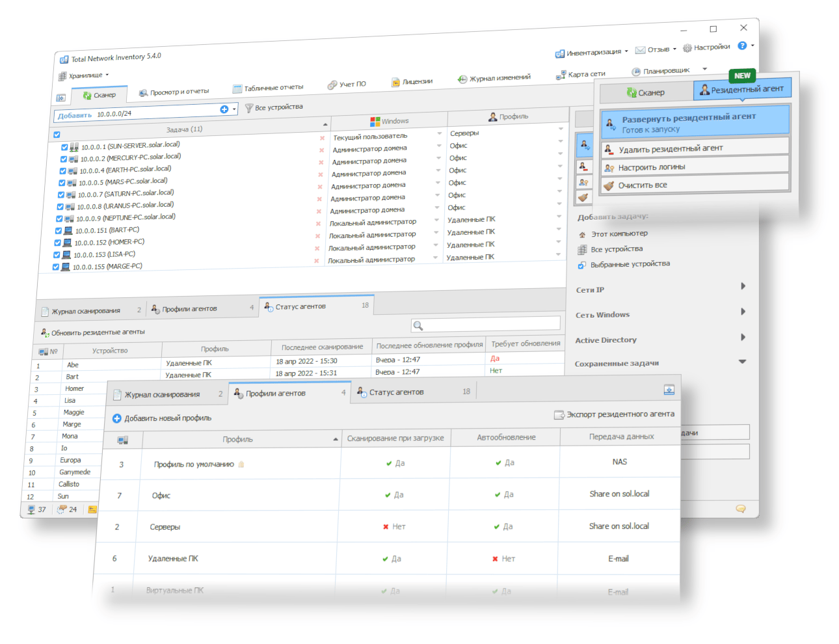The height and width of the screenshot is (644, 839).
Task: Open Карта сети view
Action: [x=581, y=75]
